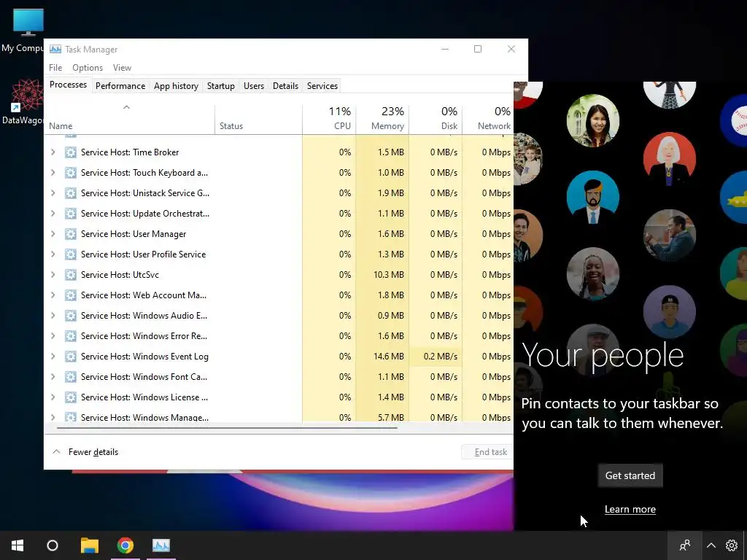Open File Explorer from the taskbar
Viewport: 747px width, 560px height.
pos(90,545)
